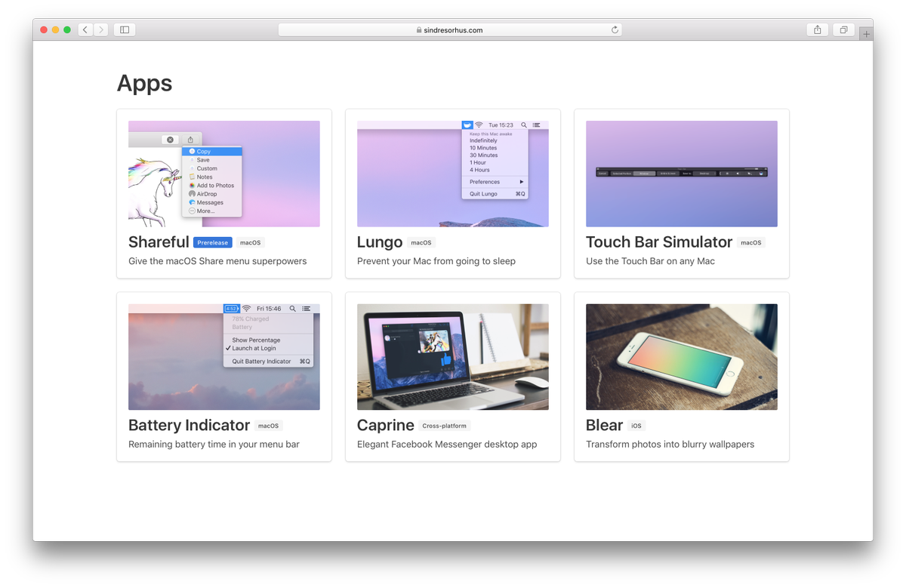Click 'Use the Touch Bar on any Mac'
The width and height of the screenshot is (906, 588).
(x=650, y=261)
